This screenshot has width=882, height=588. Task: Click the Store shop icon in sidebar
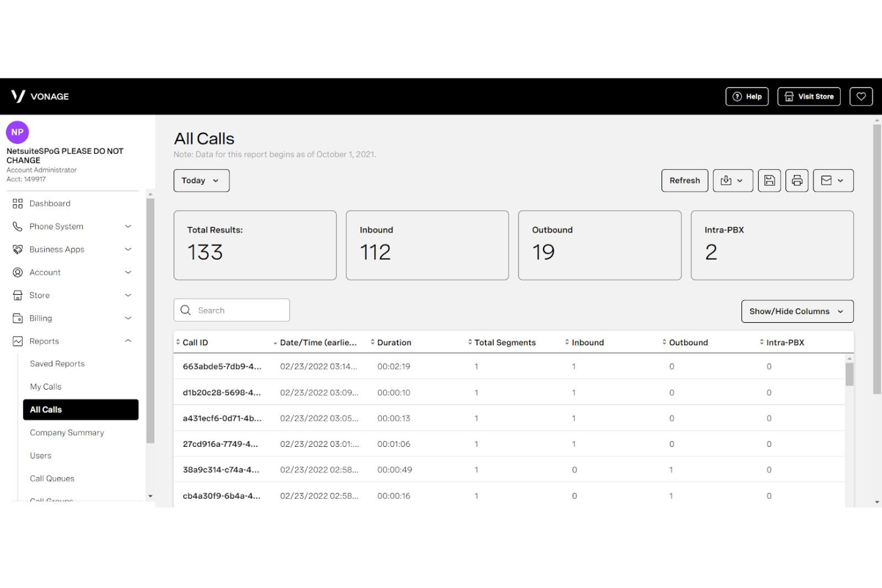point(17,295)
